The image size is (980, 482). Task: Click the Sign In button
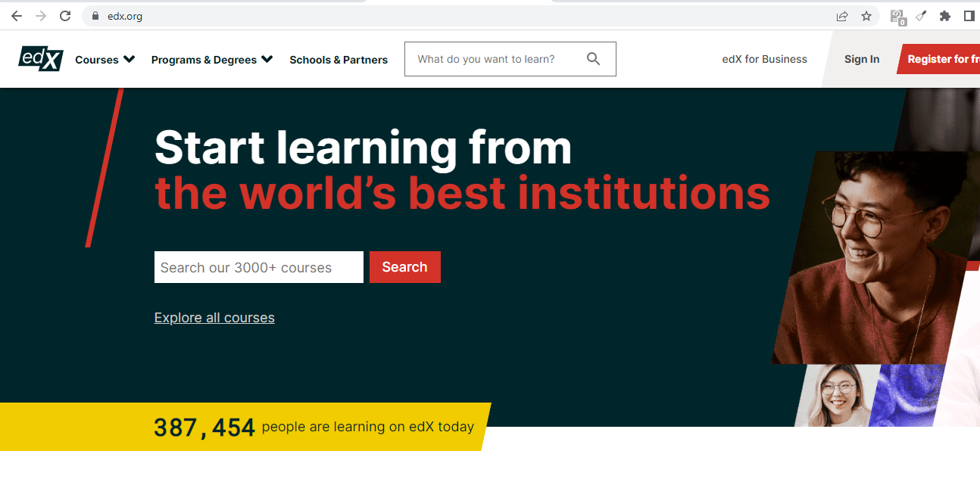[x=862, y=59]
